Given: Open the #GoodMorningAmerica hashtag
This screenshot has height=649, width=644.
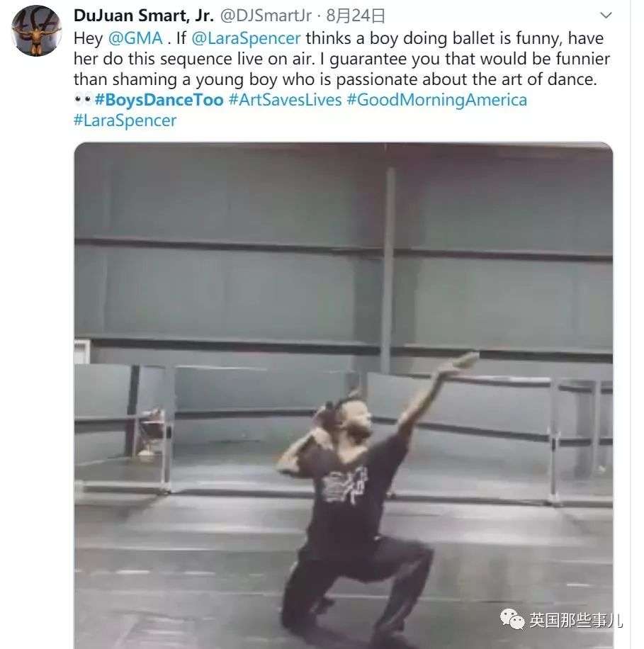Looking at the screenshot, I should point(436,100).
